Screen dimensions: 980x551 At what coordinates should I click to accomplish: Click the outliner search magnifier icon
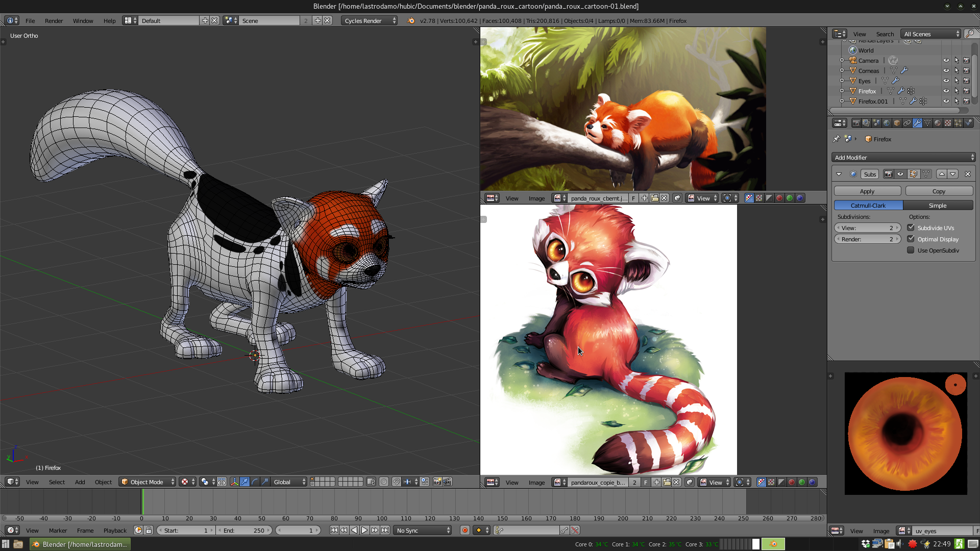click(970, 34)
